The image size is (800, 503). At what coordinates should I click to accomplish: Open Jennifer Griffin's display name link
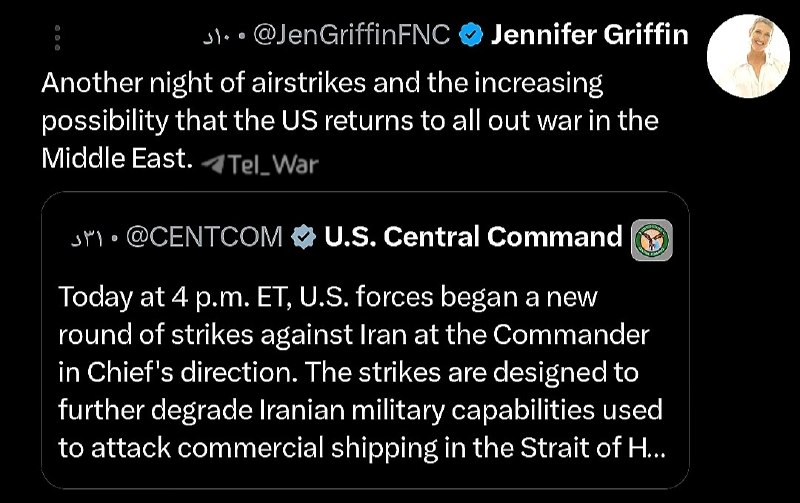[x=589, y=35]
